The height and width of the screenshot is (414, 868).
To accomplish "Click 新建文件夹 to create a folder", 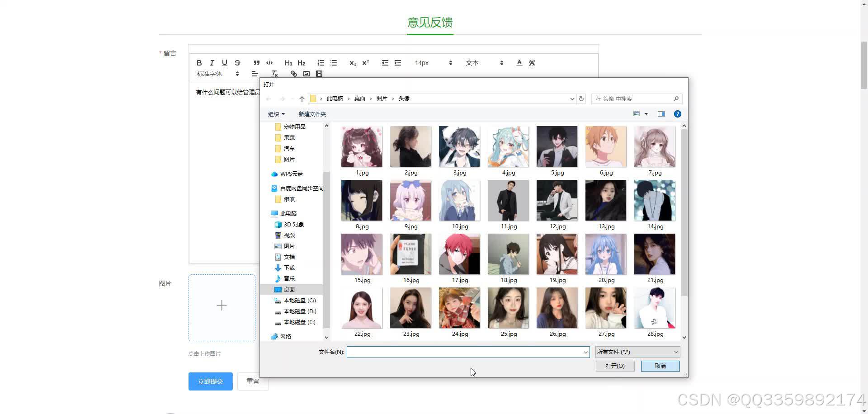I will 312,114.
